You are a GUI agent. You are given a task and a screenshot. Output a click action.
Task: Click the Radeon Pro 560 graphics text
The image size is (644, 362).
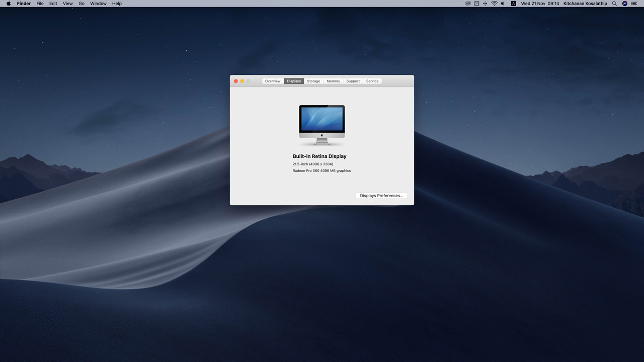pyautogui.click(x=322, y=170)
